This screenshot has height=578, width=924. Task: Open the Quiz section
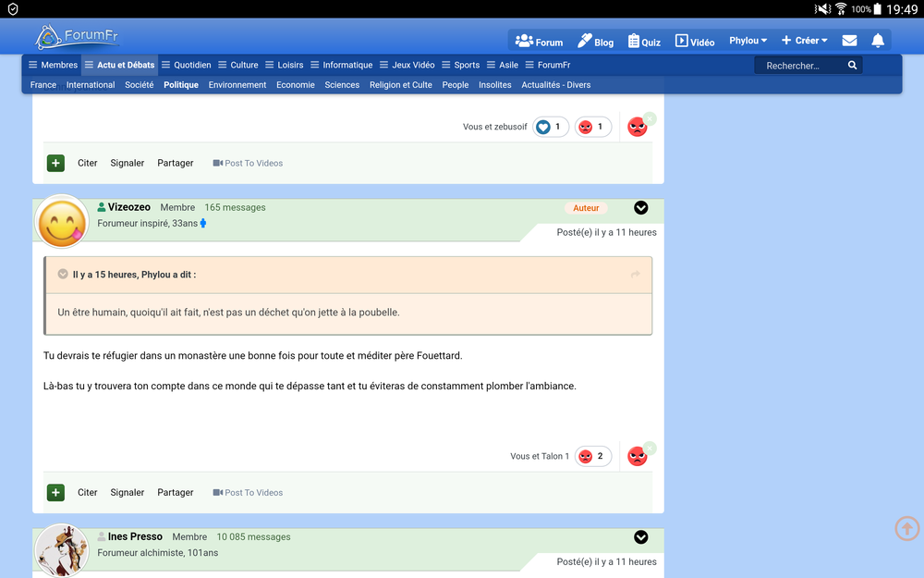[x=643, y=41]
